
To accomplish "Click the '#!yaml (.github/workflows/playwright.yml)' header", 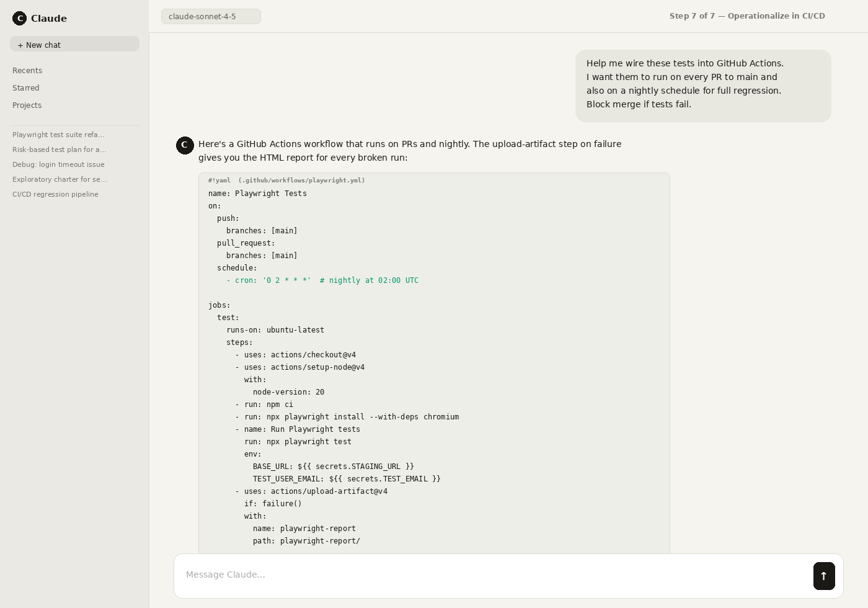I will point(286,181).
